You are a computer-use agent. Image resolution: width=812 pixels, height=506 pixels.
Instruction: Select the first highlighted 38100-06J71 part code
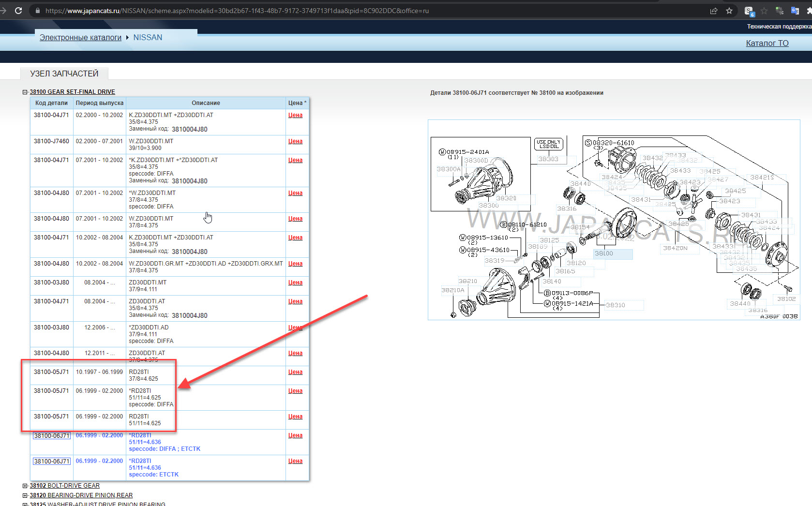(x=51, y=436)
